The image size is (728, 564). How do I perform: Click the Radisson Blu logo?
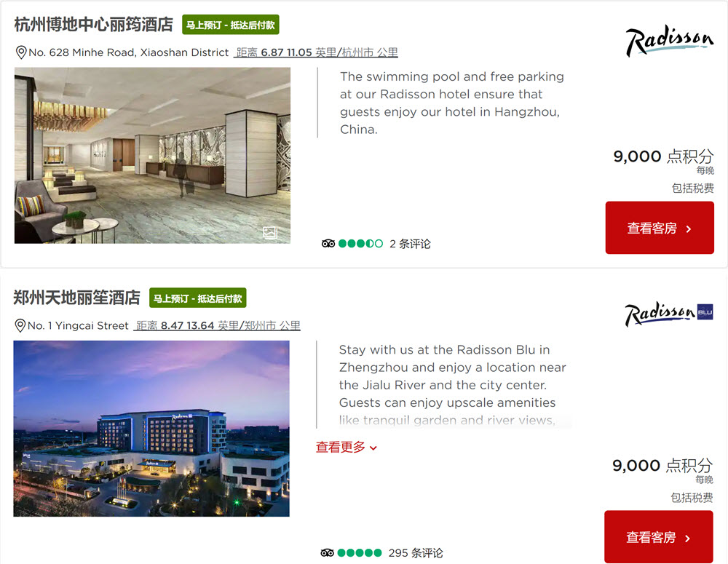click(668, 314)
